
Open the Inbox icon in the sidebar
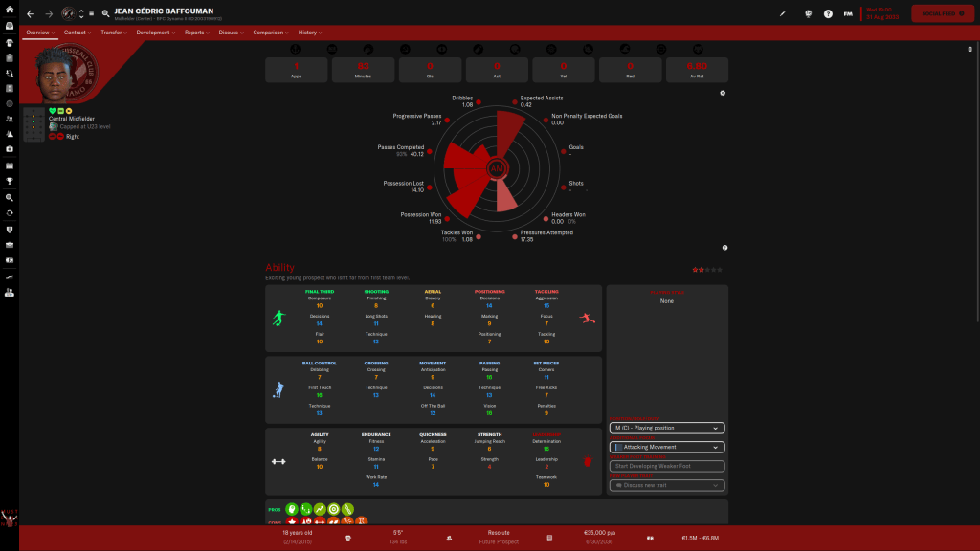pos(9,28)
